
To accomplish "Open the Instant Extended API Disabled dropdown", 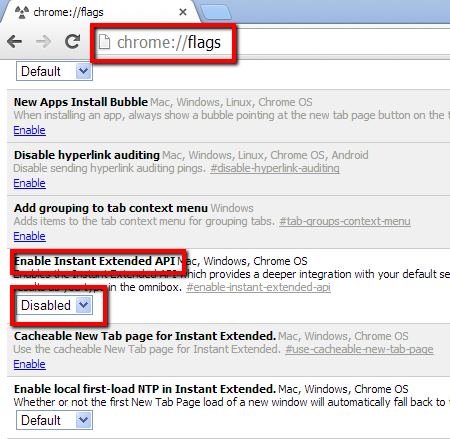I will tap(54, 305).
